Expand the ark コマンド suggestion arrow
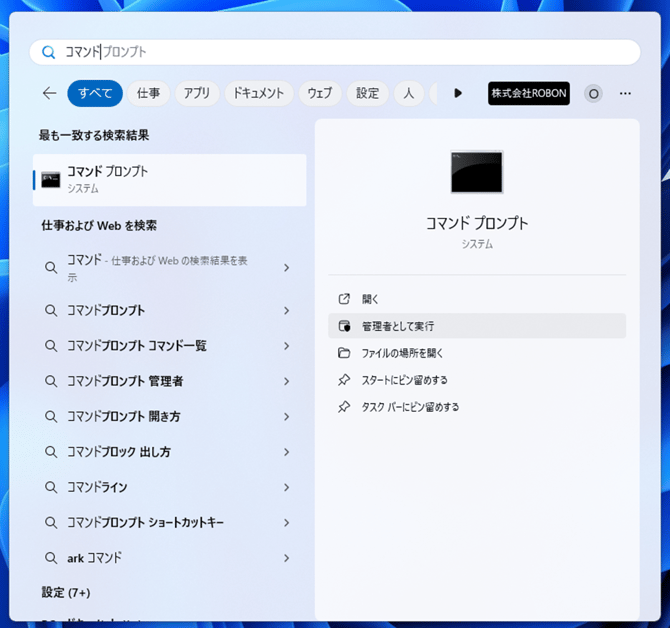Viewport: 670px width, 628px height. [286, 558]
